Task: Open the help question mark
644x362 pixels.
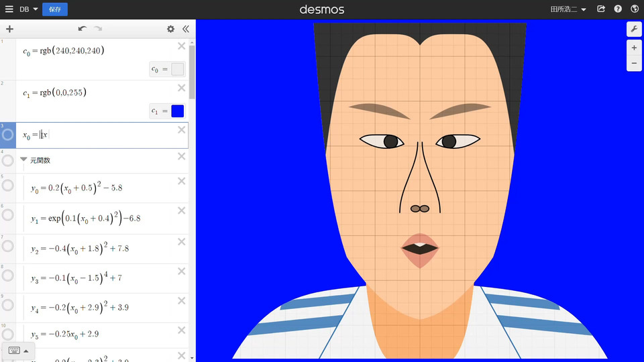Action: point(618,9)
